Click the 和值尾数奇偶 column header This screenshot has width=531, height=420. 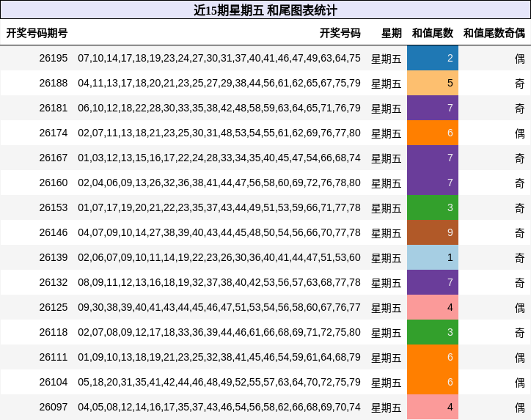[494, 33]
